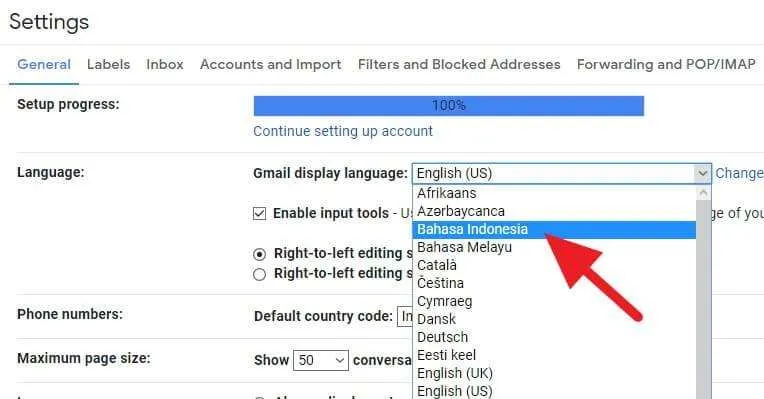Open Filters and Blocked Addresses tab
The height and width of the screenshot is (399, 764).
pyautogui.click(x=459, y=64)
